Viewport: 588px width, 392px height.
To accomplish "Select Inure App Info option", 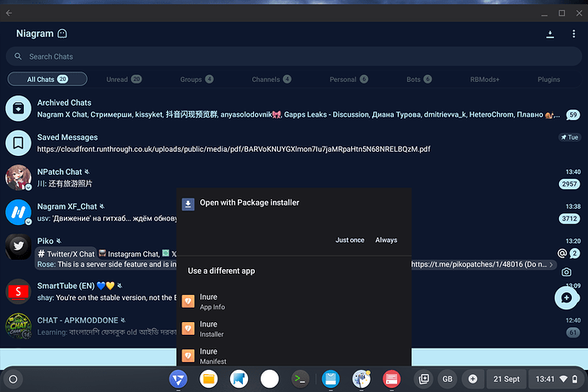I will (x=294, y=301).
